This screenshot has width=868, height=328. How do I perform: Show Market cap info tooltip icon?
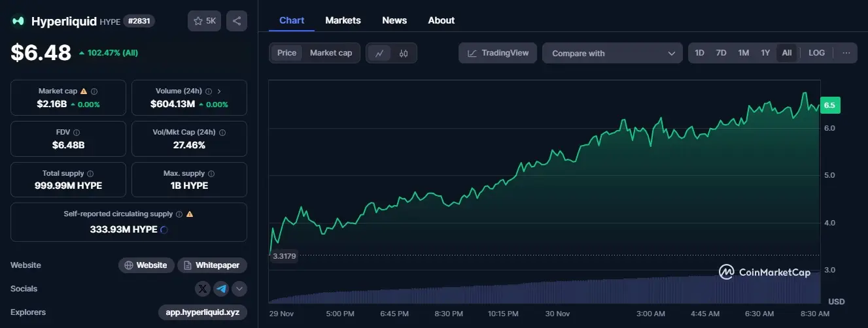(94, 91)
